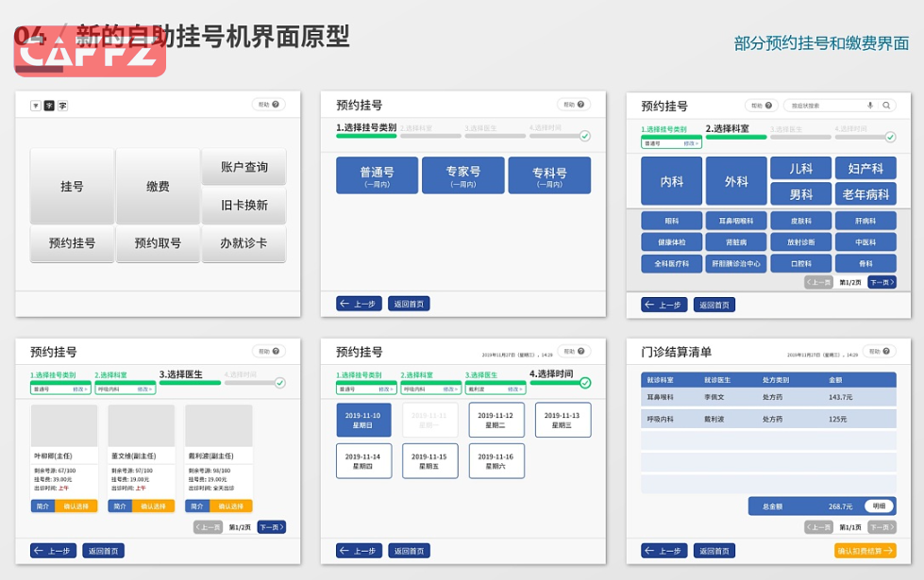This screenshot has width=924, height=580.
Task: Select the date 2019-11-15 星期五
Action: 429,460
